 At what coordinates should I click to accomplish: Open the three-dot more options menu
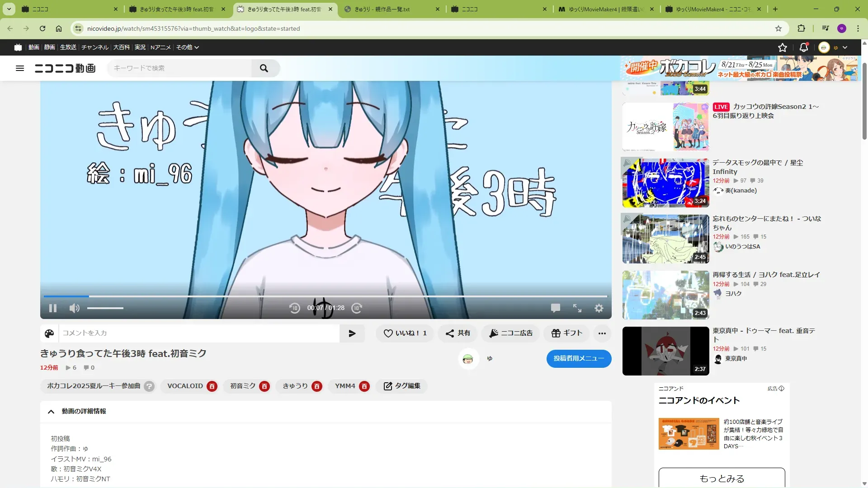(602, 333)
